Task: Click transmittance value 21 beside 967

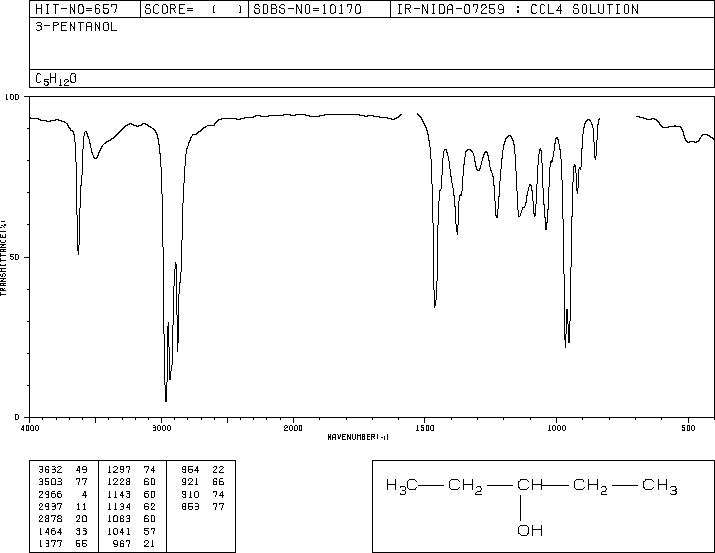Action: 150,544
